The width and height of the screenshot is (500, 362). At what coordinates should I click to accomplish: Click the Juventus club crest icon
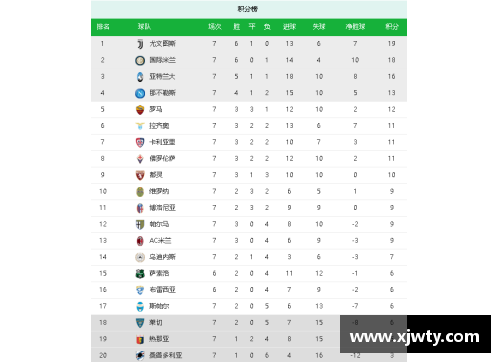pos(140,44)
